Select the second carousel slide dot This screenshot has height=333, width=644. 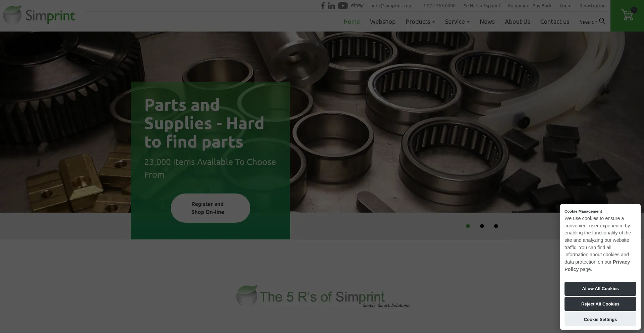[x=482, y=226]
